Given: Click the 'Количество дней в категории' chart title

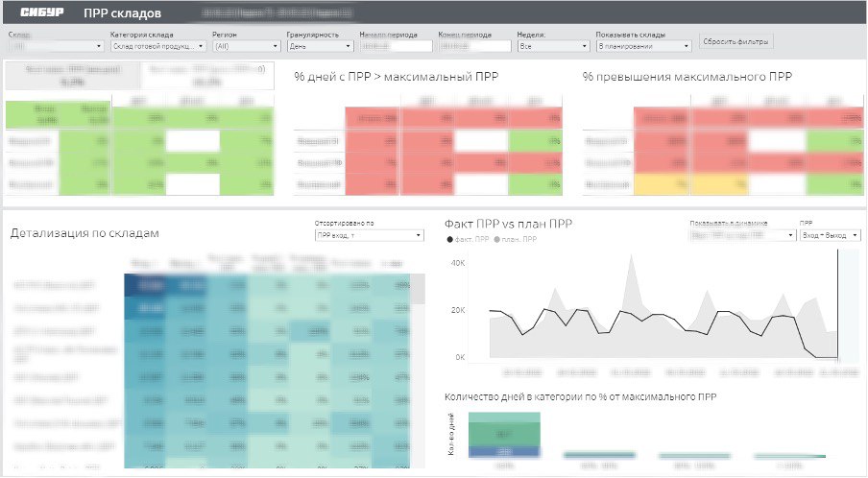Looking at the screenshot, I should coord(581,396).
